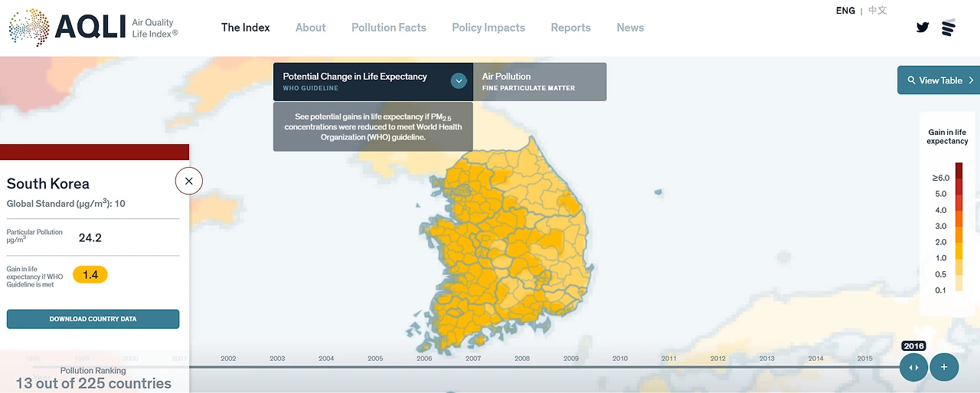Click the View Table button
980x393 pixels.
(x=939, y=80)
